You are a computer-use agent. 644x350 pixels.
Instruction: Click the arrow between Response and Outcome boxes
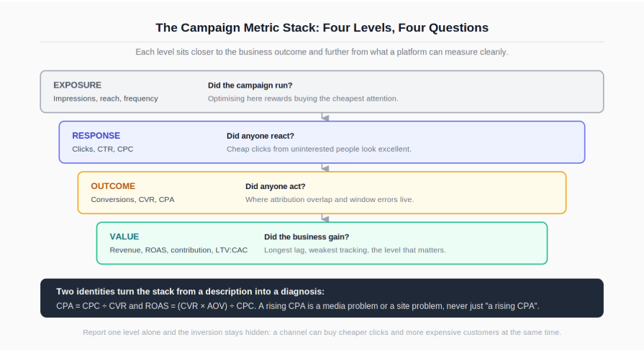(325, 167)
